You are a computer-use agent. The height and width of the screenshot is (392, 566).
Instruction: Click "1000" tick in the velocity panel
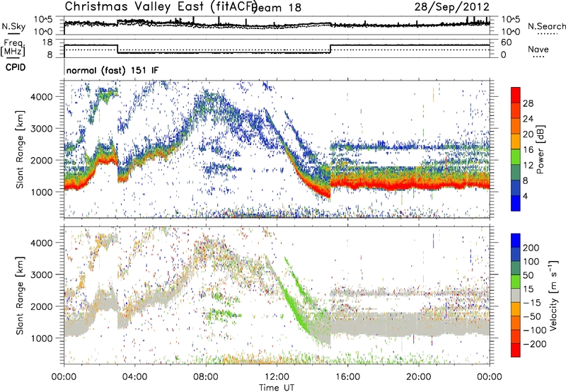(41, 338)
